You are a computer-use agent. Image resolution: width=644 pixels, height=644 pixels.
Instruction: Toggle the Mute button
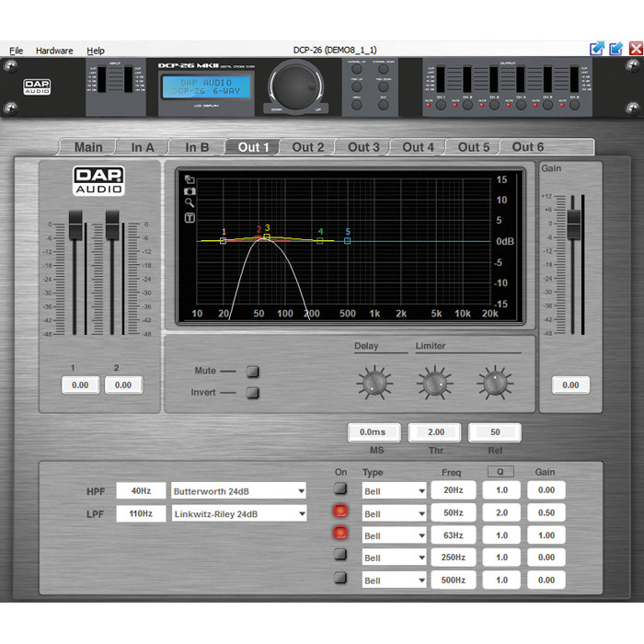pos(252,372)
